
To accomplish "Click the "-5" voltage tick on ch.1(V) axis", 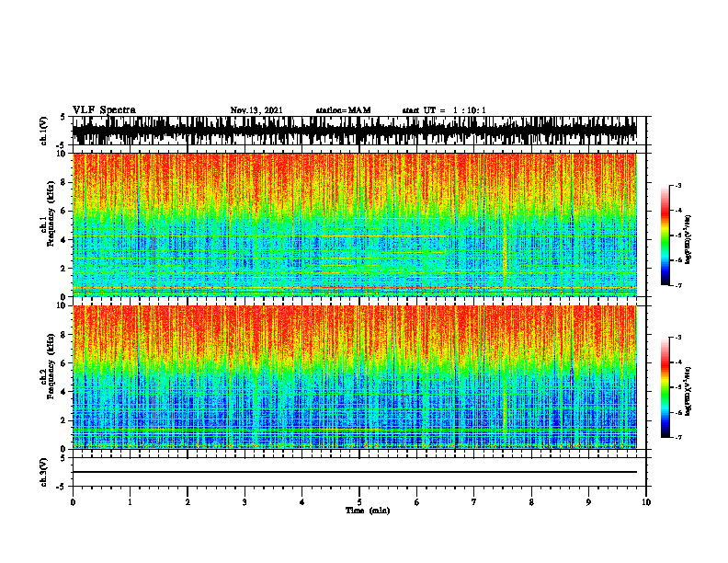I will pos(62,145).
